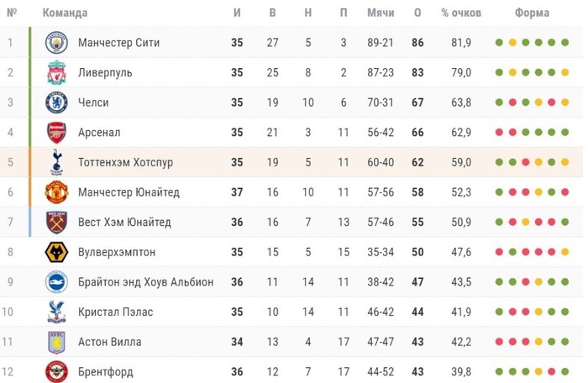
Task: Click the Liverpool club crest
Action: coord(56,72)
